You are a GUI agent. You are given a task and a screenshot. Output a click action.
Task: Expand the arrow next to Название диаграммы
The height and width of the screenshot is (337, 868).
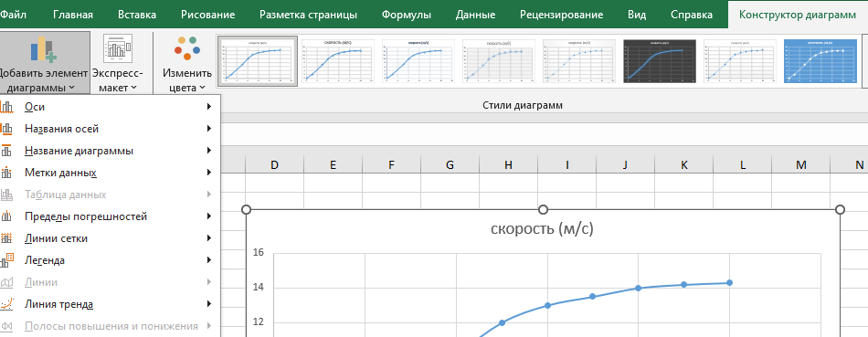coord(209,151)
